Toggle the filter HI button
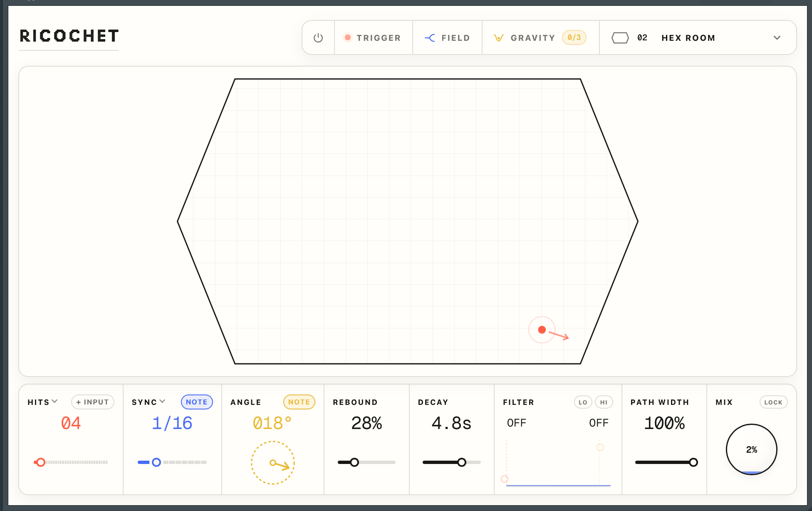 tap(604, 402)
